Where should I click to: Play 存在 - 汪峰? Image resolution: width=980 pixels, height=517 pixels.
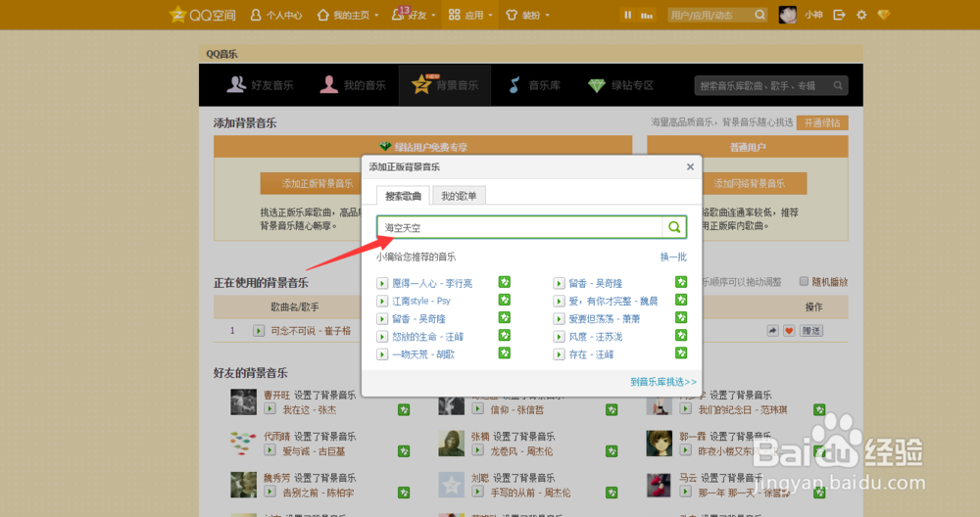(x=559, y=354)
